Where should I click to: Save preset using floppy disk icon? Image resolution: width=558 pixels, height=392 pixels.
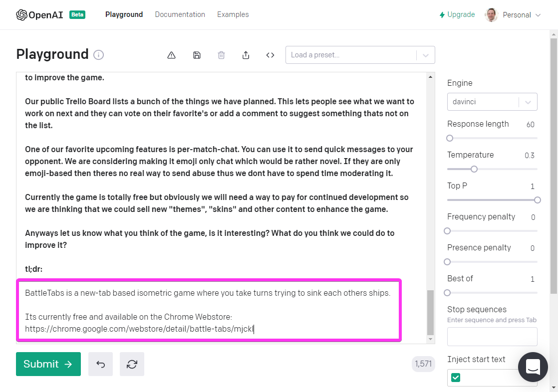tap(197, 55)
